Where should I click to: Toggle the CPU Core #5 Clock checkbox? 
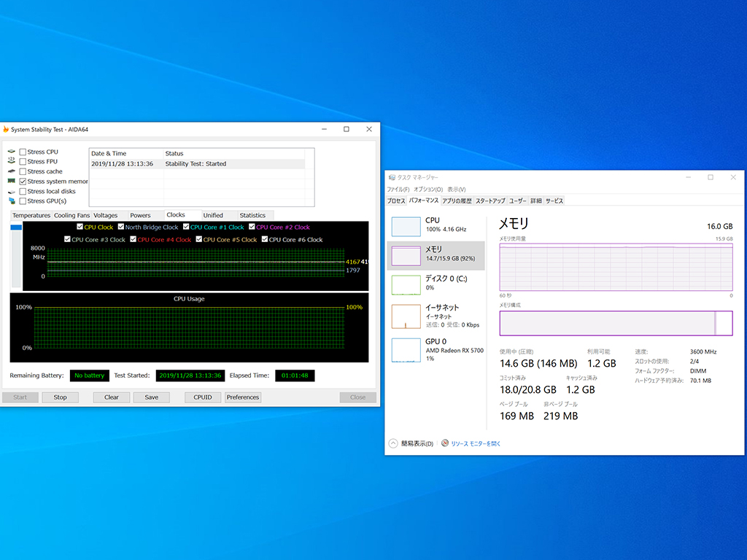(x=199, y=239)
